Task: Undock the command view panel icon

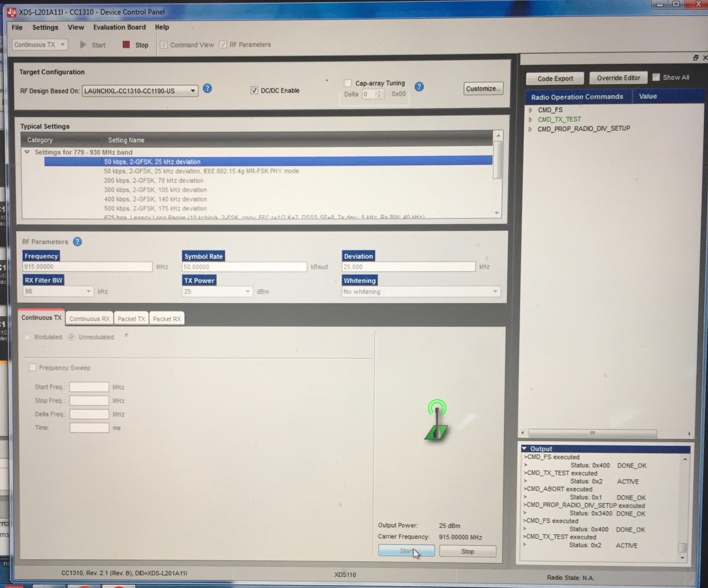Action: pyautogui.click(x=696, y=58)
